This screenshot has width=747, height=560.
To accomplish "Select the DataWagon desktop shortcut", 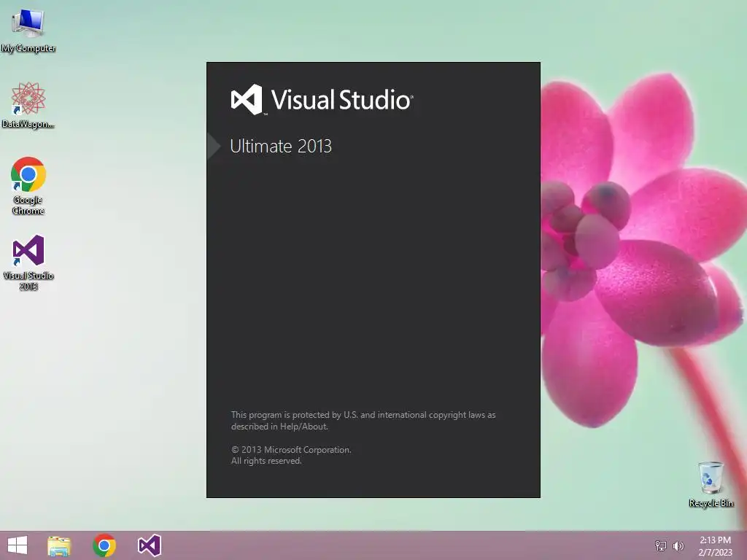I will 28,105.
